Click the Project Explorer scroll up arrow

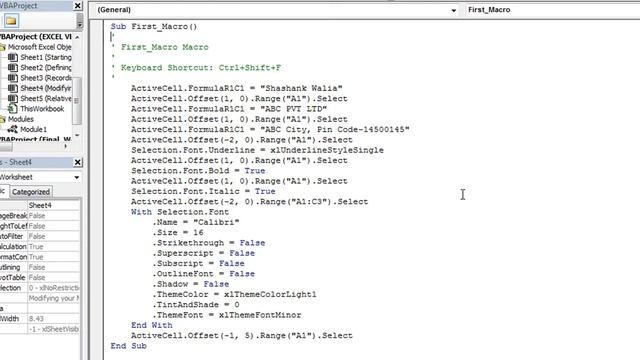(x=77, y=37)
